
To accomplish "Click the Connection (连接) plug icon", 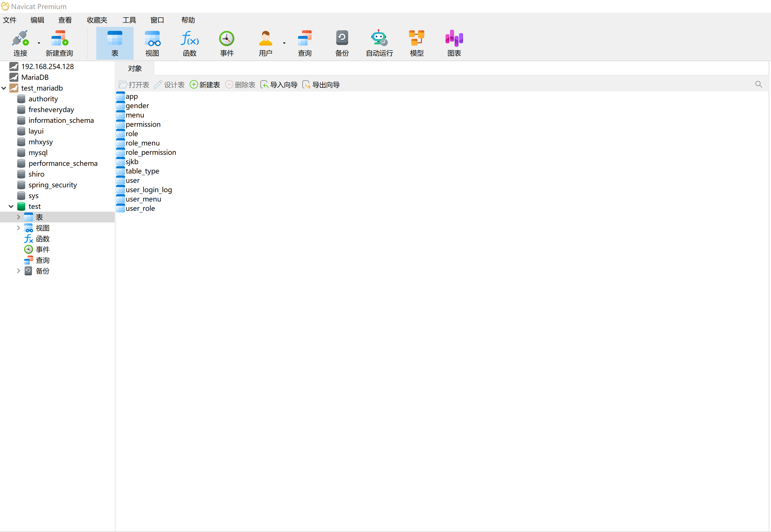I will tap(20, 38).
